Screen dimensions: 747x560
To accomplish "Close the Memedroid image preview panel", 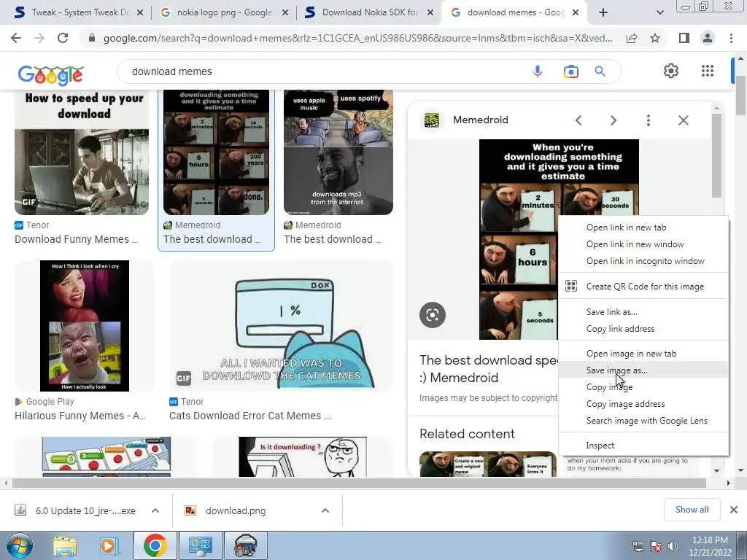I will coord(683,120).
